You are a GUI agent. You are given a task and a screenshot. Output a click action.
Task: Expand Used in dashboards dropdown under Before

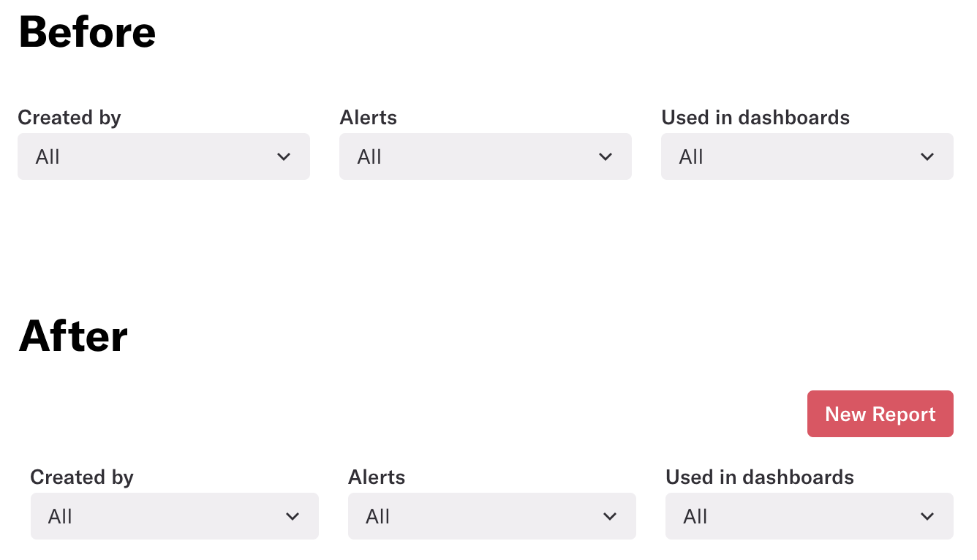(807, 156)
